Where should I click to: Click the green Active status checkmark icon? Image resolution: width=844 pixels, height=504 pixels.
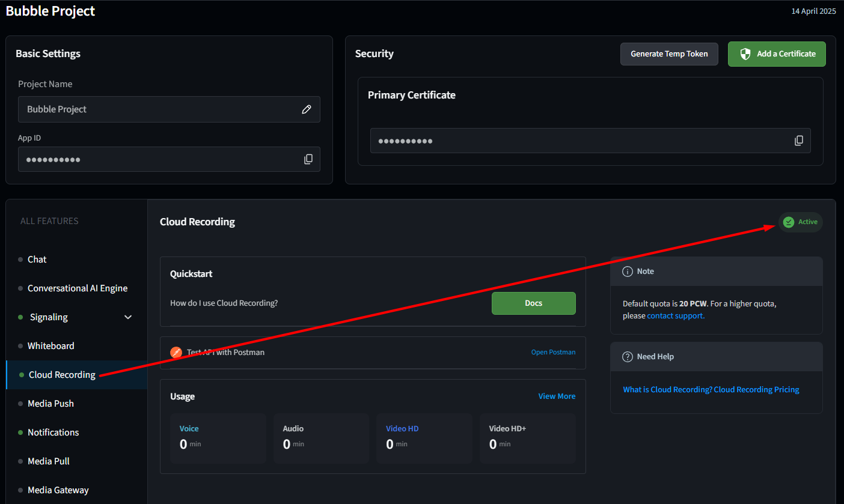789,222
